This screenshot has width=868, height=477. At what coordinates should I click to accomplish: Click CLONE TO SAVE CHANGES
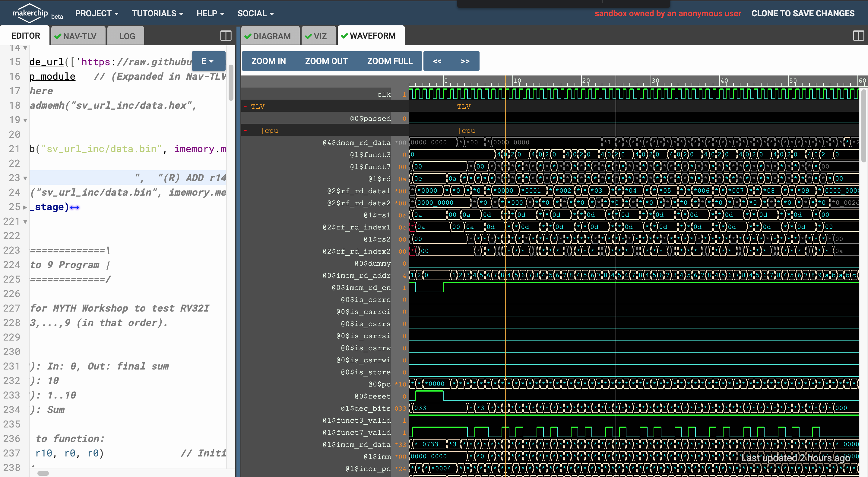click(x=803, y=14)
